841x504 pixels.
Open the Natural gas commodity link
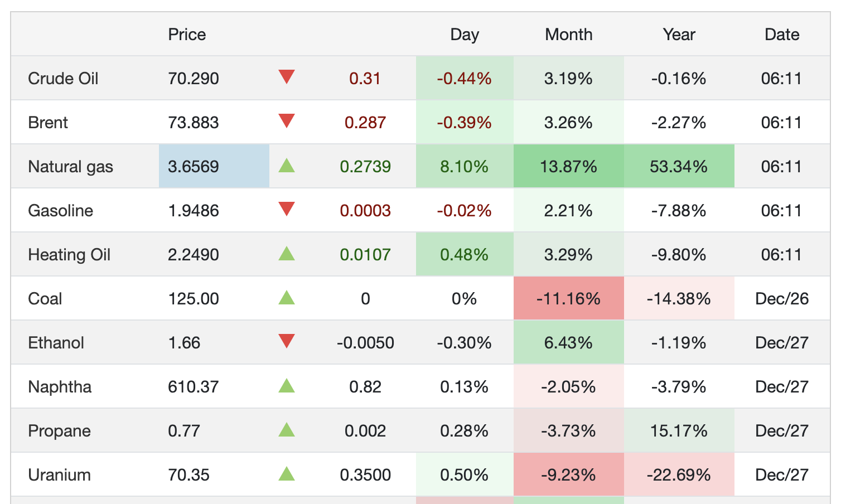tap(70, 167)
